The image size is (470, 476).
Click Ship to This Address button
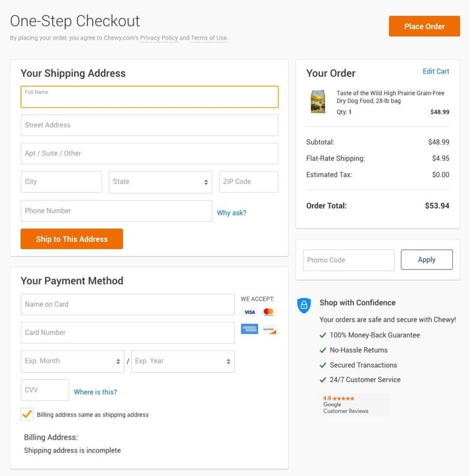[x=72, y=239]
